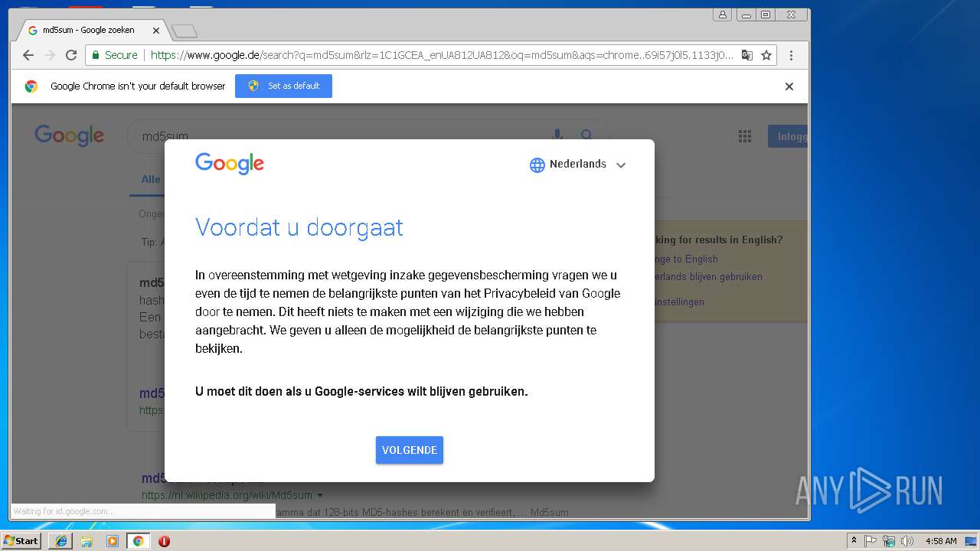The image size is (980, 551).
Task: Click the nl.wikipedia.org Md5sum result URL
Action: pos(227,495)
